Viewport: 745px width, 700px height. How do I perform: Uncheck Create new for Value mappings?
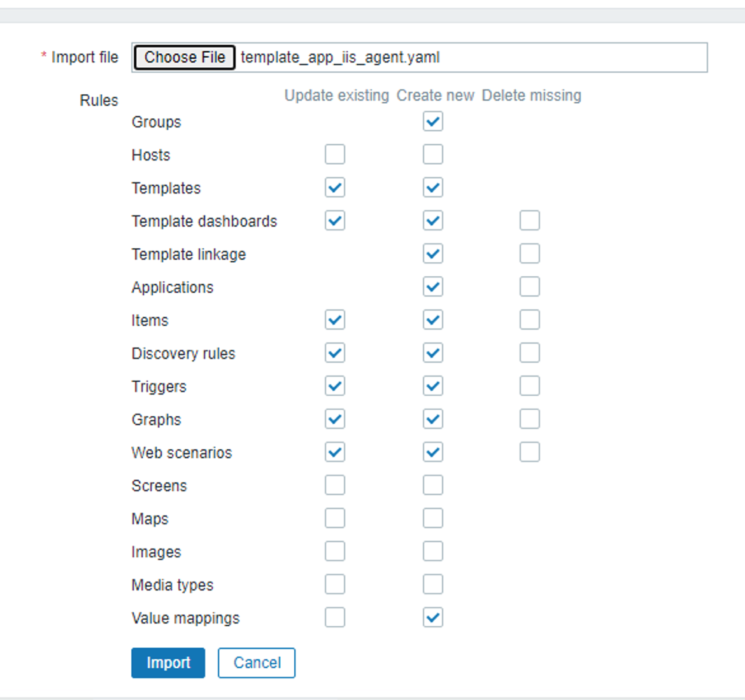click(433, 618)
